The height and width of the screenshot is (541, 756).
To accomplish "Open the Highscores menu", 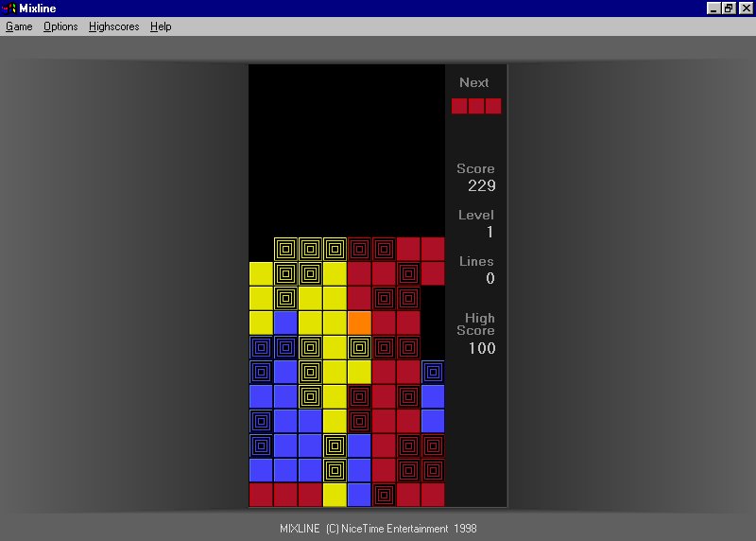I will (x=113, y=26).
